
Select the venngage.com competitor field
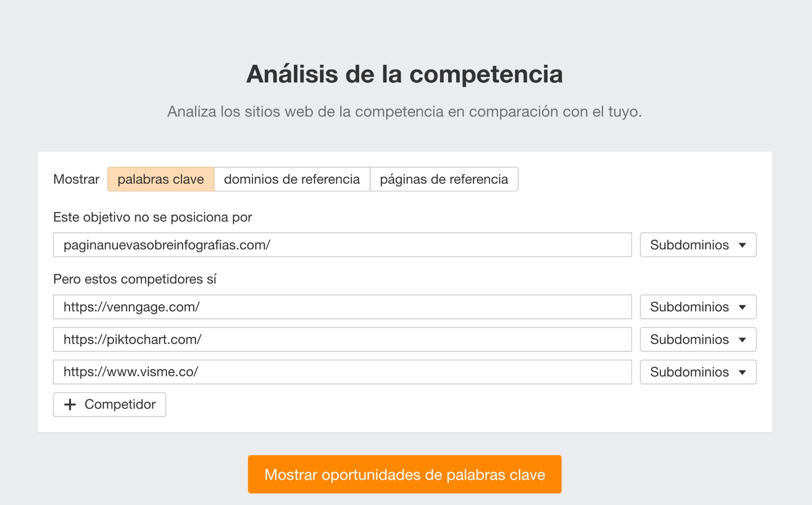(342, 307)
